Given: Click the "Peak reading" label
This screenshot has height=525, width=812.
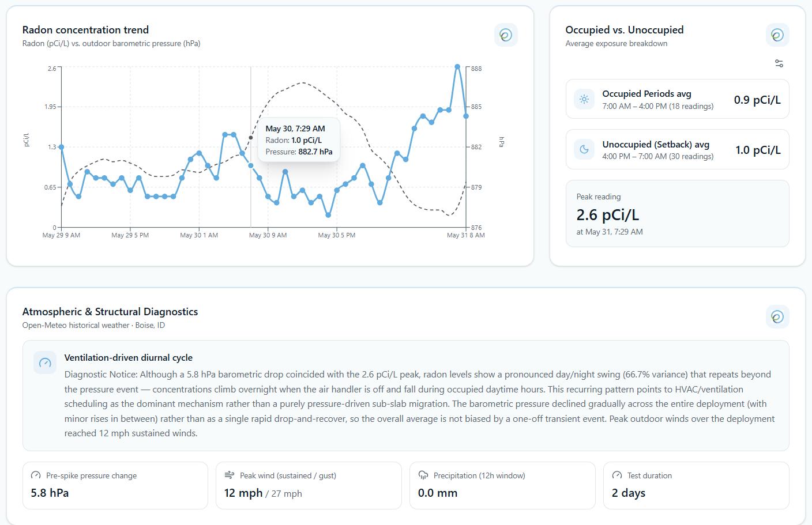Looking at the screenshot, I should pos(599,197).
